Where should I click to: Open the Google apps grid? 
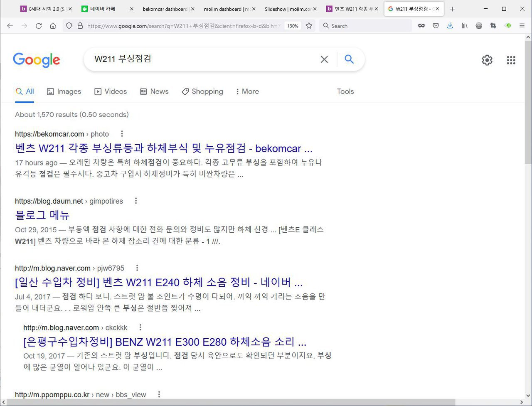(x=511, y=60)
